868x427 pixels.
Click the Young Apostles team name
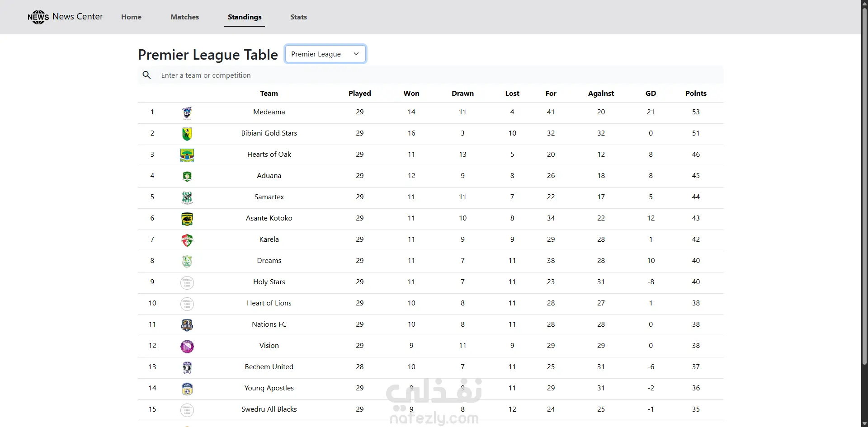pyautogui.click(x=269, y=388)
